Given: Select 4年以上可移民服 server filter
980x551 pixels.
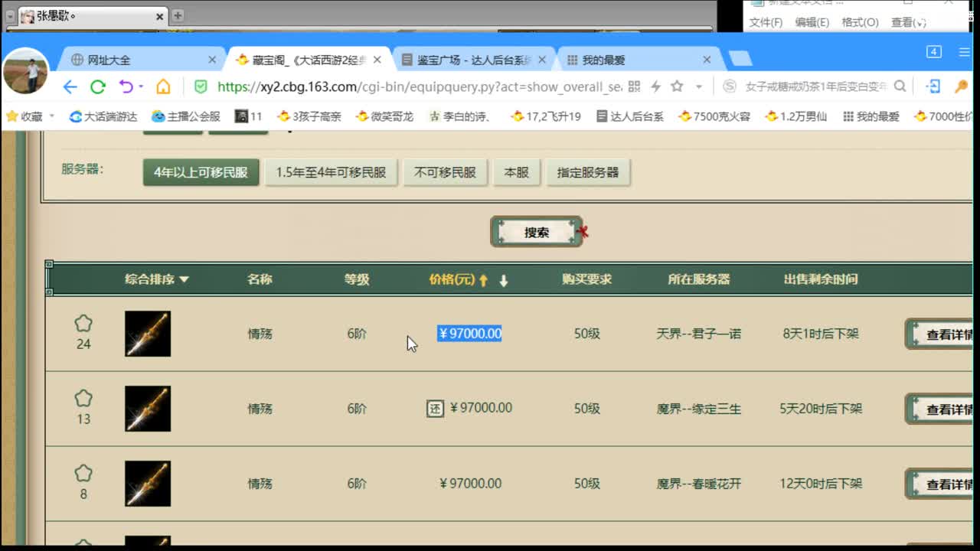Looking at the screenshot, I should 201,172.
